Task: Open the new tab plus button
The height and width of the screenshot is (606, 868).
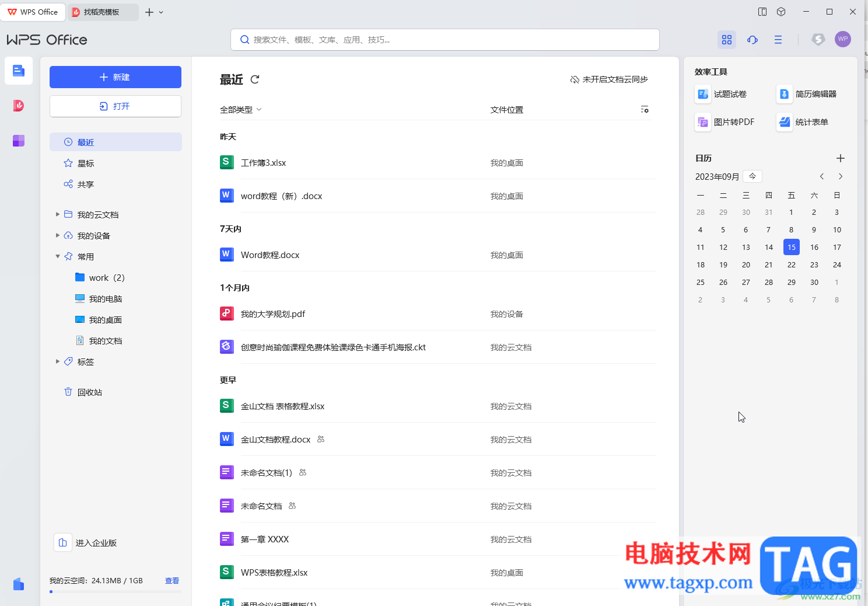Action: [149, 12]
